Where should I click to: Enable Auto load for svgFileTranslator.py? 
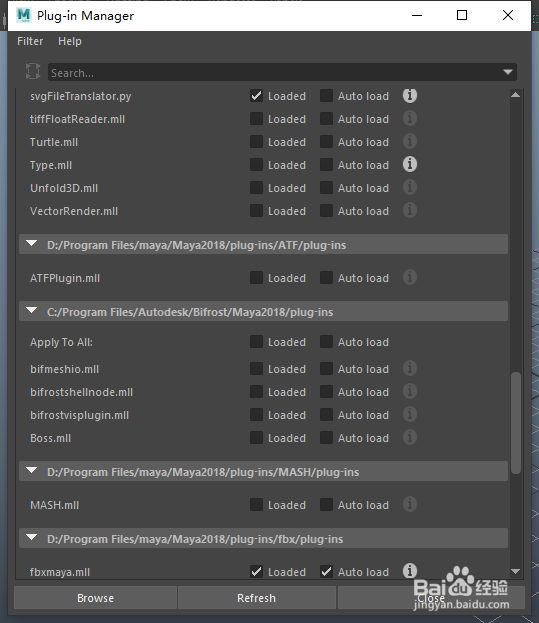[x=326, y=96]
